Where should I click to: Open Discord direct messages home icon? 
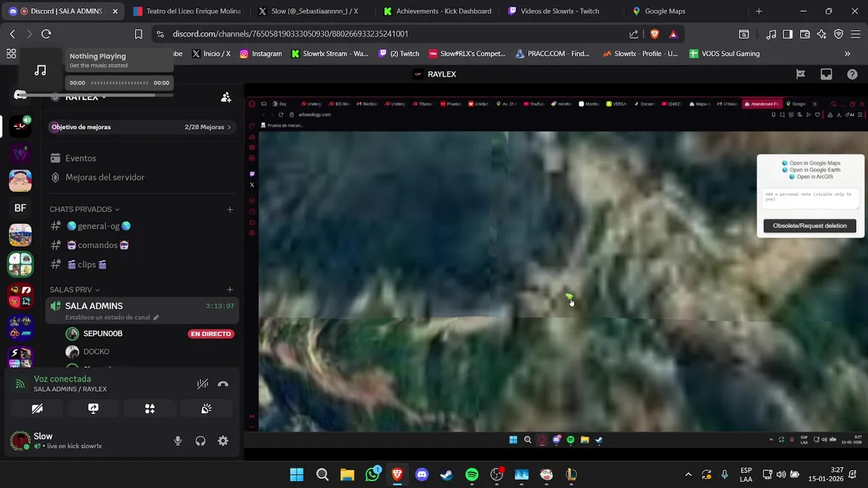pyautogui.click(x=20, y=94)
